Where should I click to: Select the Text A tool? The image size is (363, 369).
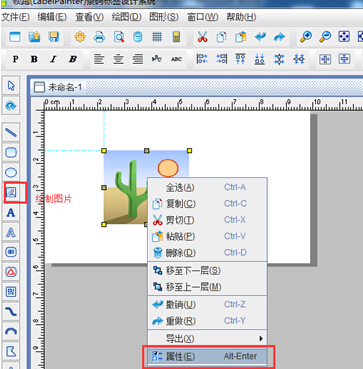coord(11,212)
